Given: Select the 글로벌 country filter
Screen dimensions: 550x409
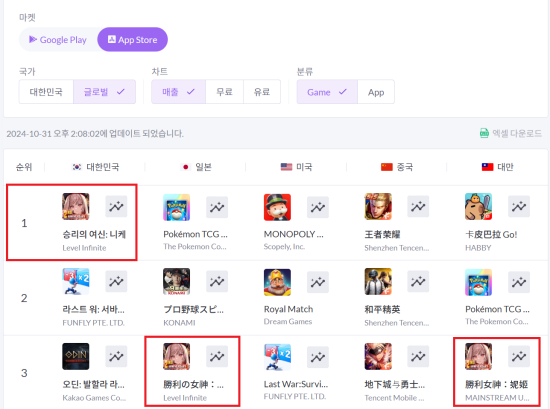Looking at the screenshot, I should tap(105, 92).
